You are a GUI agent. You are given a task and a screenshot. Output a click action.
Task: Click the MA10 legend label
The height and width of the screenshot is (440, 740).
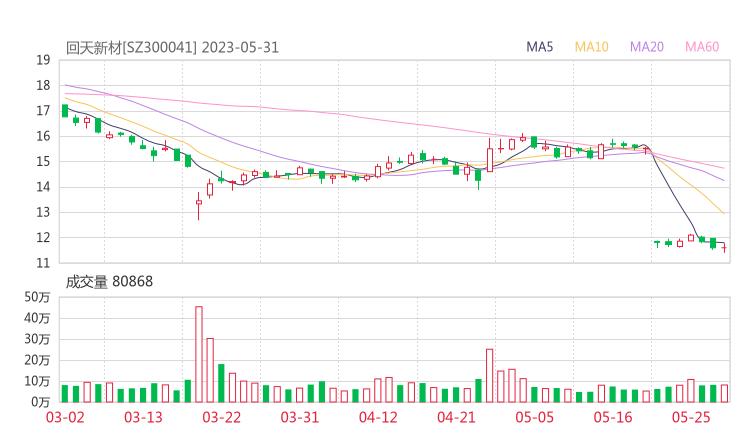click(x=591, y=47)
